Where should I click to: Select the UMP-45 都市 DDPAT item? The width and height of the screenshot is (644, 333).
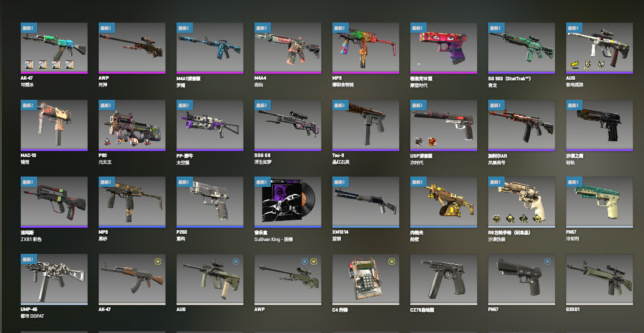[x=54, y=279]
